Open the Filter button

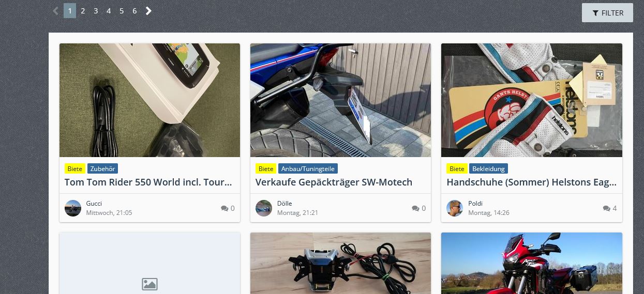click(x=607, y=13)
